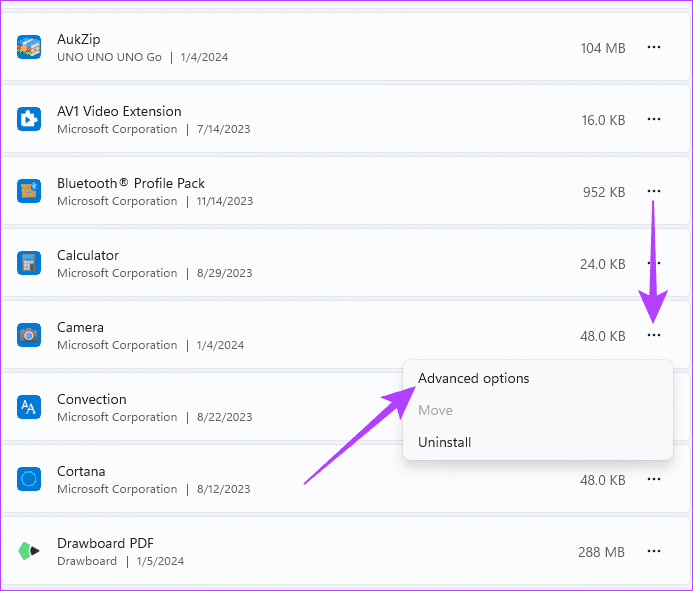Click the AukZip app name
The width and height of the screenshot is (693, 591).
(x=79, y=39)
